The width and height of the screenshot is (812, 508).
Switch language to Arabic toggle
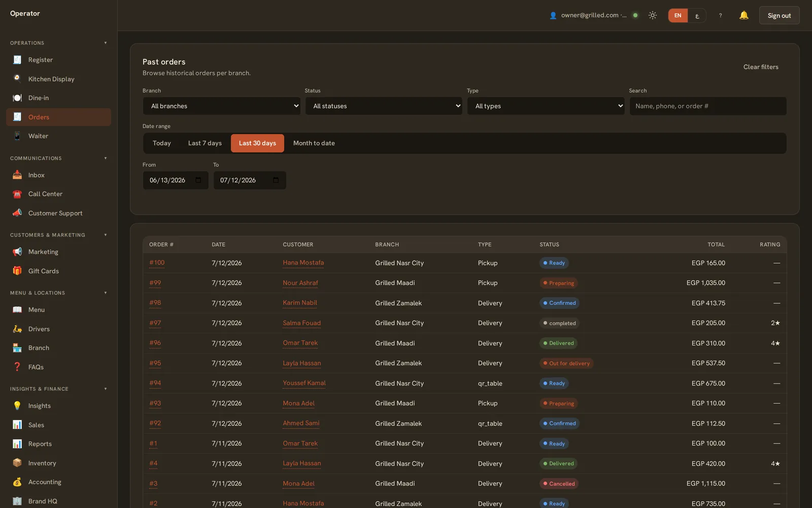[x=697, y=16]
